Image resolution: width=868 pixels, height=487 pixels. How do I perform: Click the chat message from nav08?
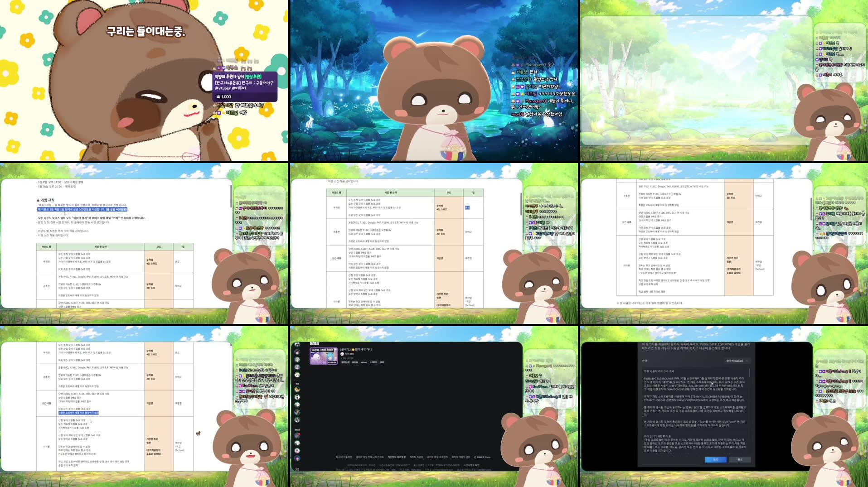click(537, 114)
